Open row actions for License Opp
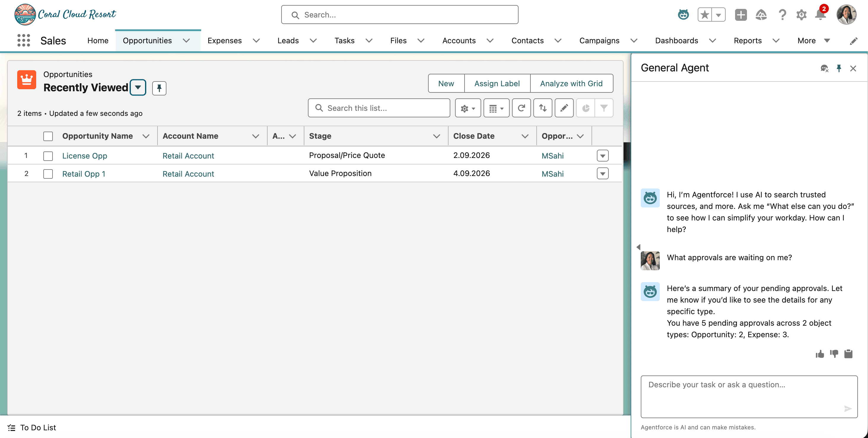The width and height of the screenshot is (868, 438). click(602, 156)
